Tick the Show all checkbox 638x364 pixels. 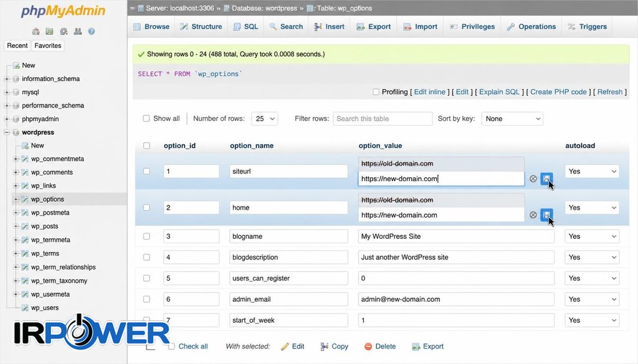point(146,119)
